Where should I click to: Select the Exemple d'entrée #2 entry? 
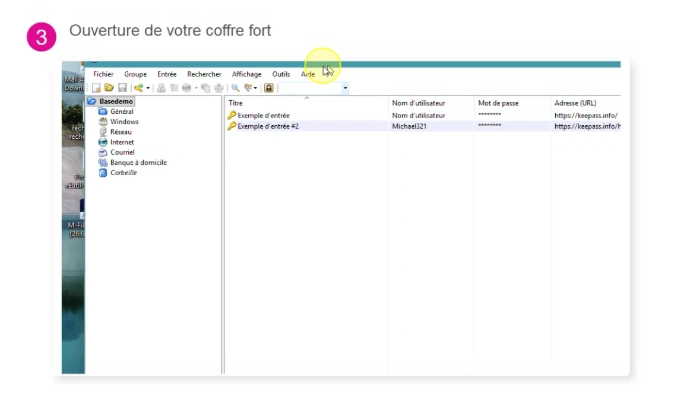(x=268, y=126)
